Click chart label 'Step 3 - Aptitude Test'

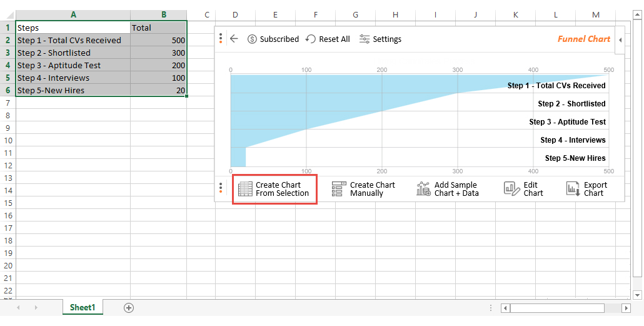tap(567, 121)
